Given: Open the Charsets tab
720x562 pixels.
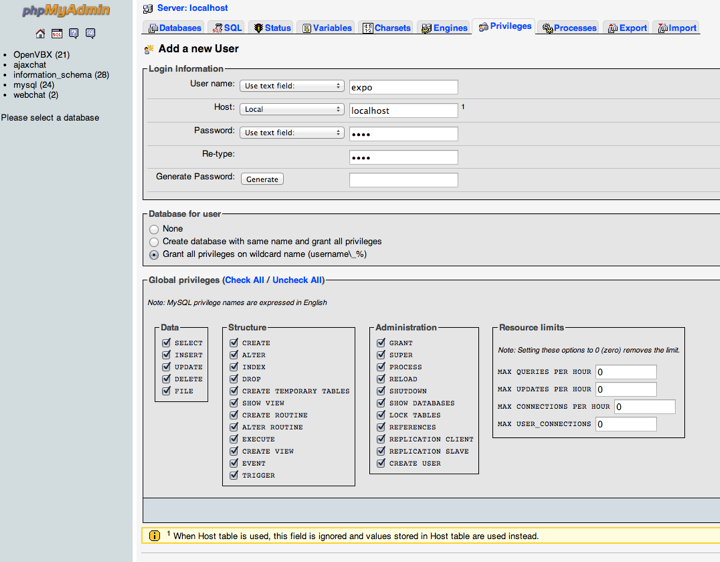Looking at the screenshot, I should (x=386, y=28).
